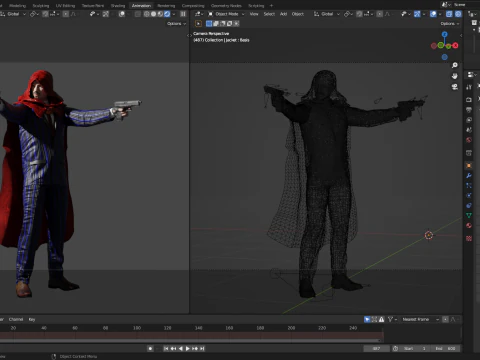Click the Start frame field
The image size is (480, 360).
pos(415,348)
